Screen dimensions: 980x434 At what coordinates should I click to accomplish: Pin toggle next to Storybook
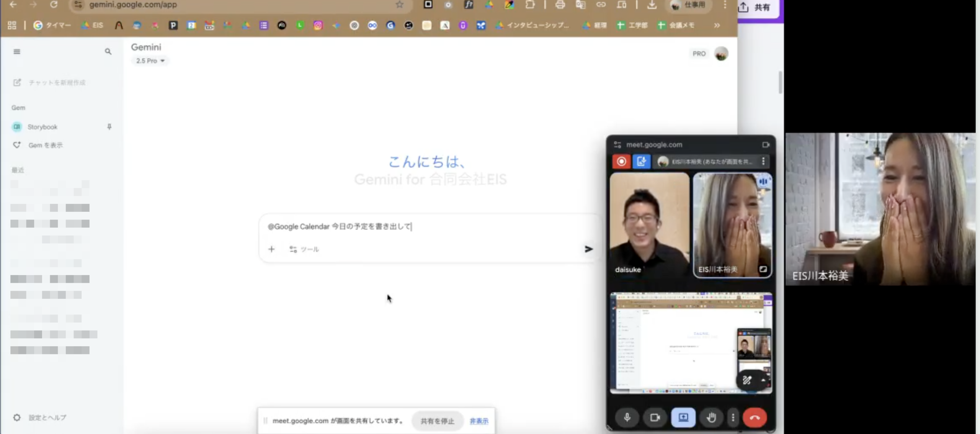(109, 126)
